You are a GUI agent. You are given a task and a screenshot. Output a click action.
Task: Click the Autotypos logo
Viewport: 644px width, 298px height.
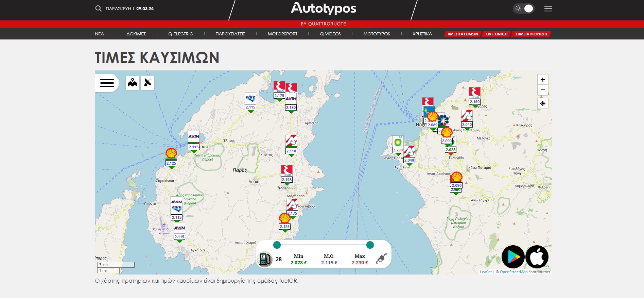click(x=324, y=9)
